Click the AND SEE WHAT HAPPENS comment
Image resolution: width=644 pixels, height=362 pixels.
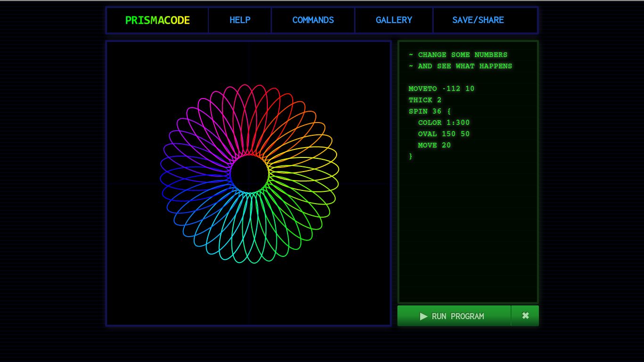point(460,66)
